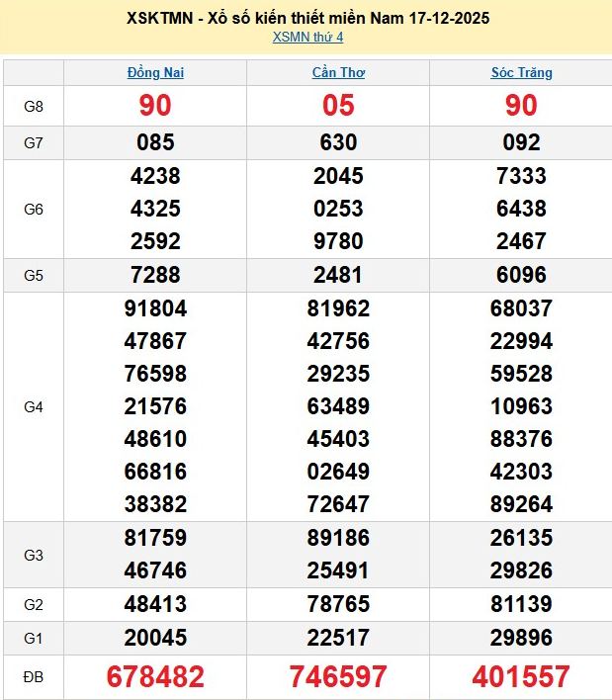
Task: Click the G8 prize row label
Action: point(34,106)
